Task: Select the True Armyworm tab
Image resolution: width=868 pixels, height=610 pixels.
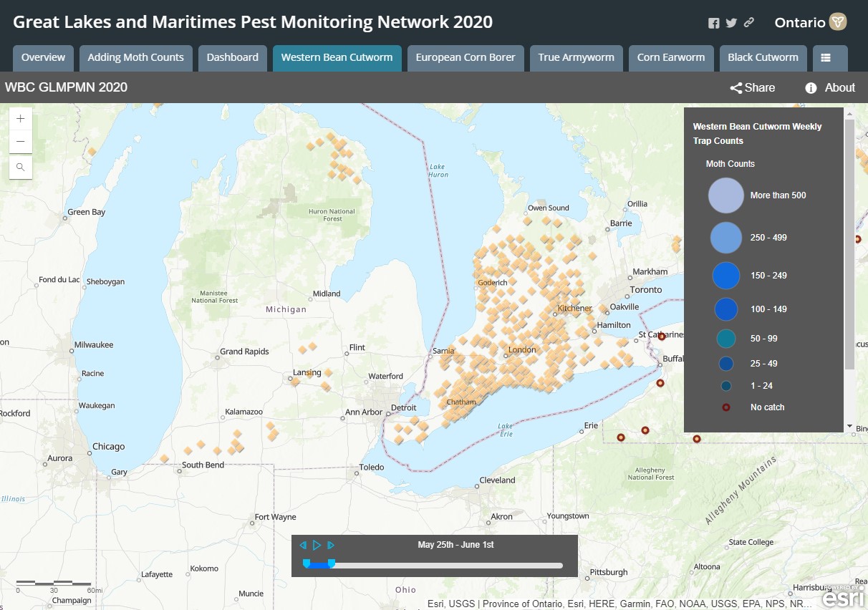Action: [x=576, y=57]
